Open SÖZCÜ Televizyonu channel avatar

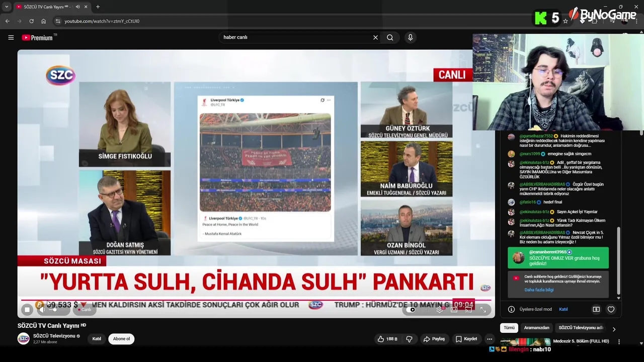(24, 338)
